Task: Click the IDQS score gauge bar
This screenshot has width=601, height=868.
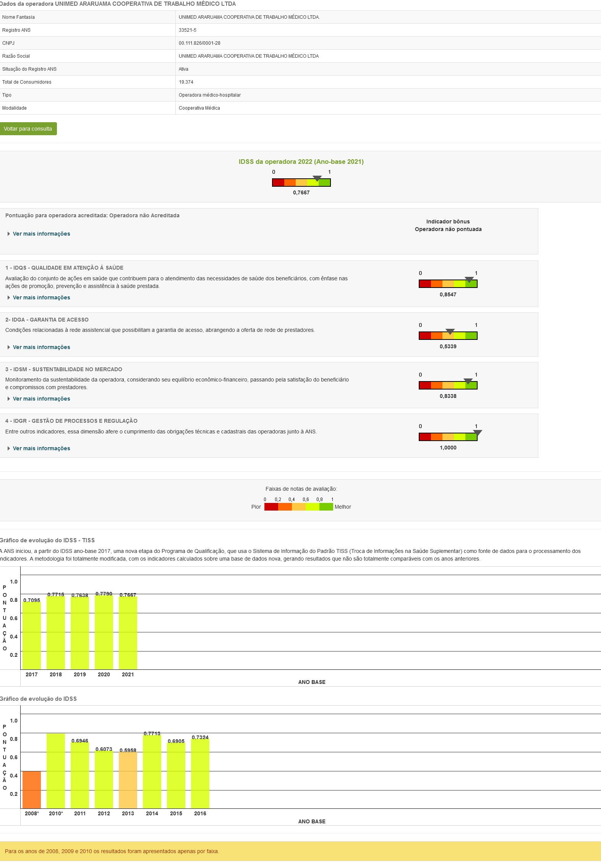Action: point(448,284)
